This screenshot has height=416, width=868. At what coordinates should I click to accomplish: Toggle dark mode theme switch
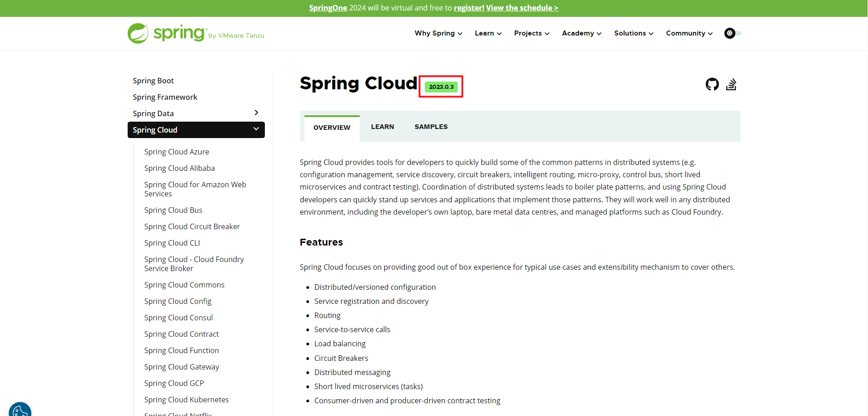pyautogui.click(x=733, y=33)
